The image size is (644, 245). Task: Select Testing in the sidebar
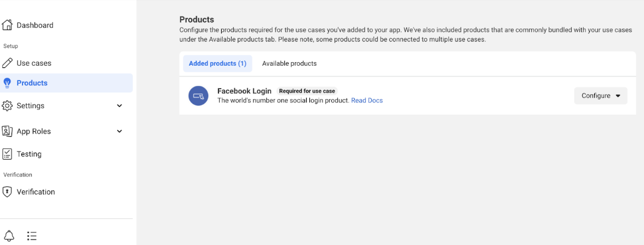[x=66, y=154]
